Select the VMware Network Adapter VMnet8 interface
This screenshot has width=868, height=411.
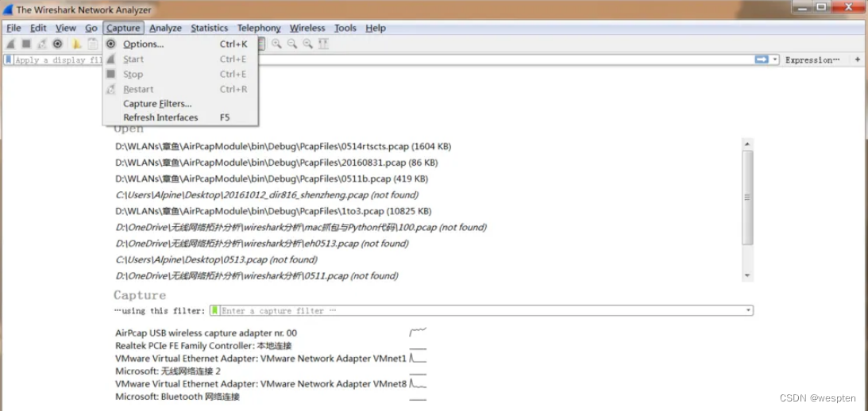coord(260,384)
